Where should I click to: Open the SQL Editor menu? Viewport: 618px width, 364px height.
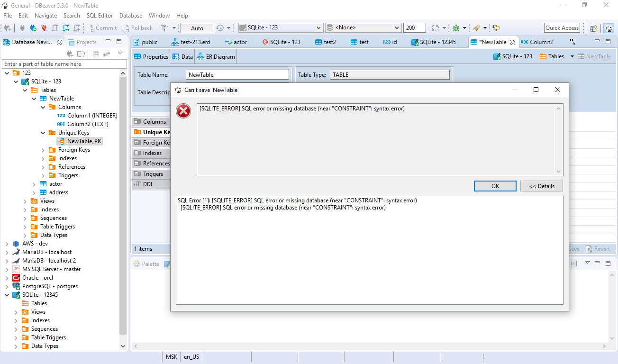(100, 16)
